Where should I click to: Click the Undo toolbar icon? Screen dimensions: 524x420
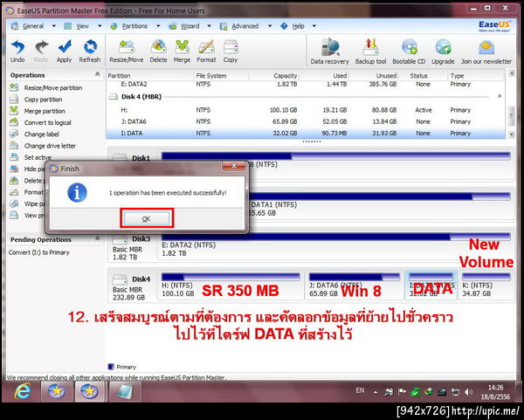coord(17,47)
